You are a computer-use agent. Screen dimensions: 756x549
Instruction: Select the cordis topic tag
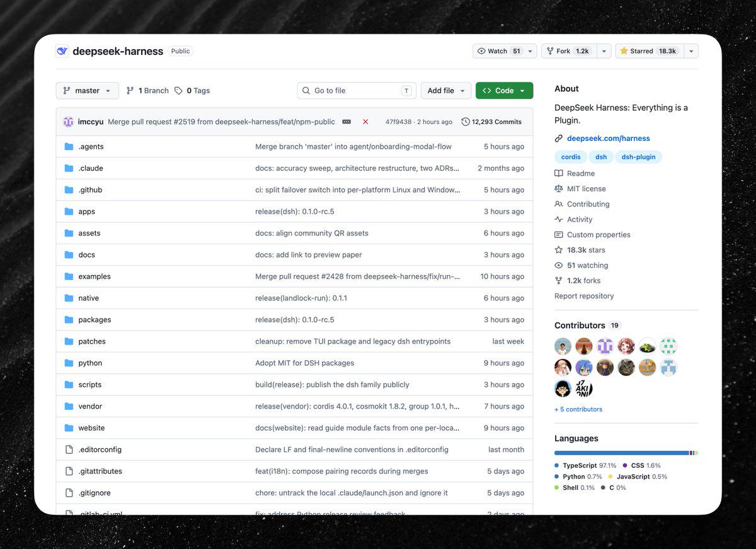(571, 157)
